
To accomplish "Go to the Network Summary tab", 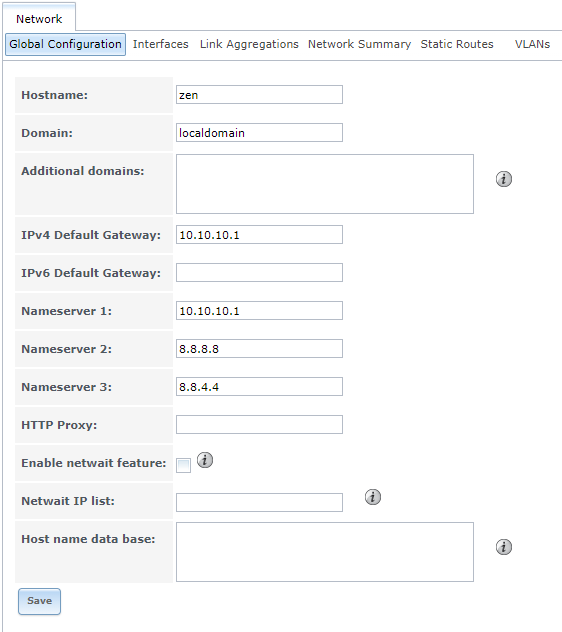I will [359, 44].
